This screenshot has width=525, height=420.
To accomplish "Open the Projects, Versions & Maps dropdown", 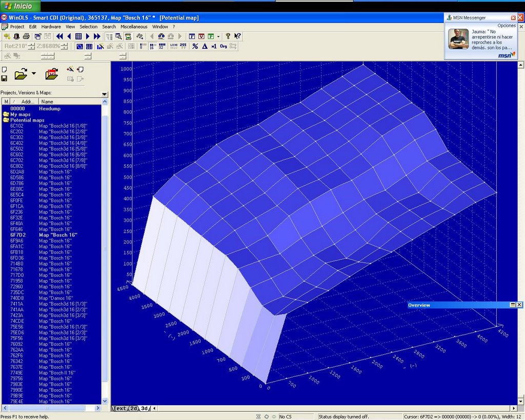I will (x=105, y=94).
